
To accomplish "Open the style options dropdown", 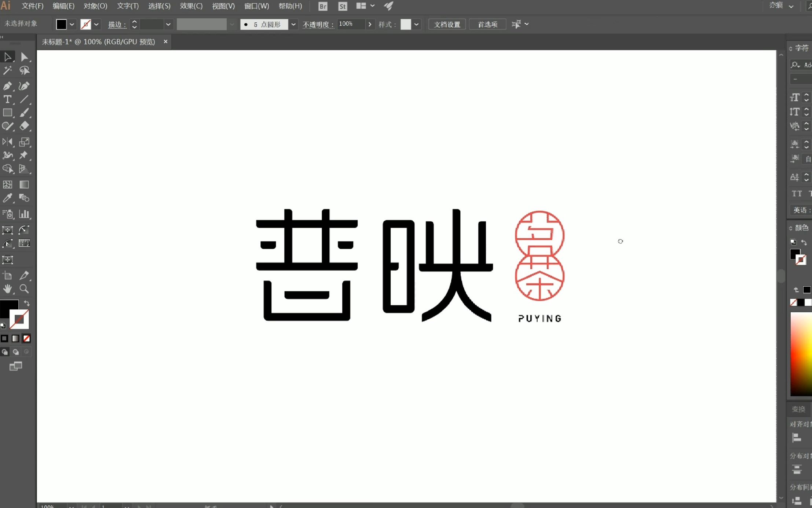I will point(416,24).
